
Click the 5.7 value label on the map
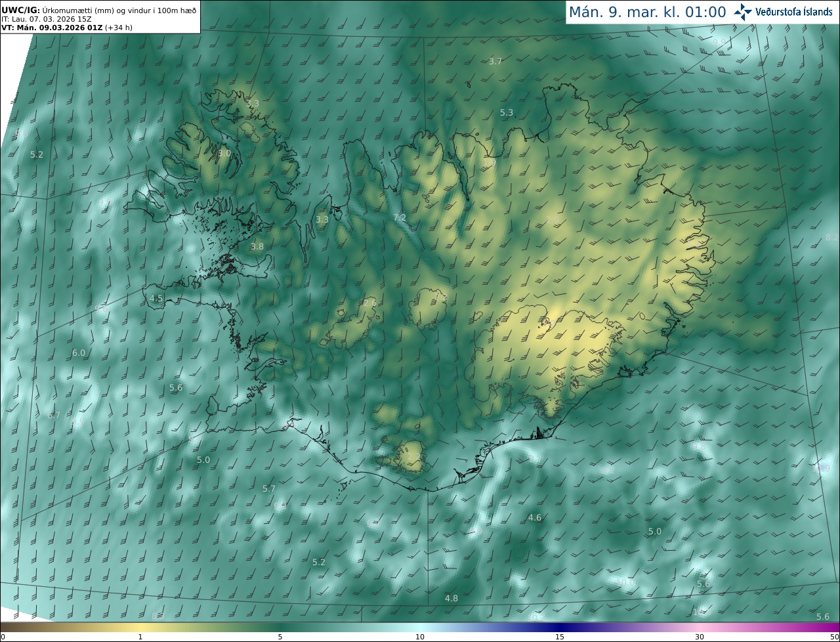(269, 488)
